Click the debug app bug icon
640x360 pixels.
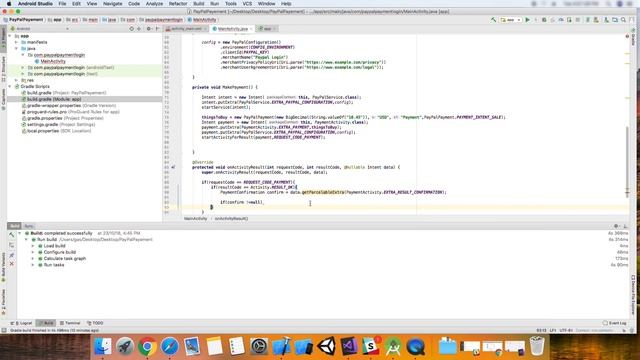(544, 20)
